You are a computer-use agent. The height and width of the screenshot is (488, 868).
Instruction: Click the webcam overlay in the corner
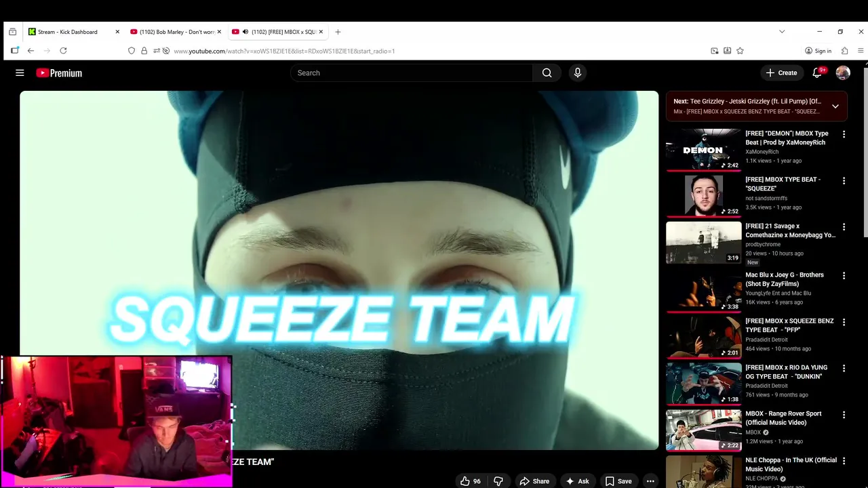pos(117,422)
